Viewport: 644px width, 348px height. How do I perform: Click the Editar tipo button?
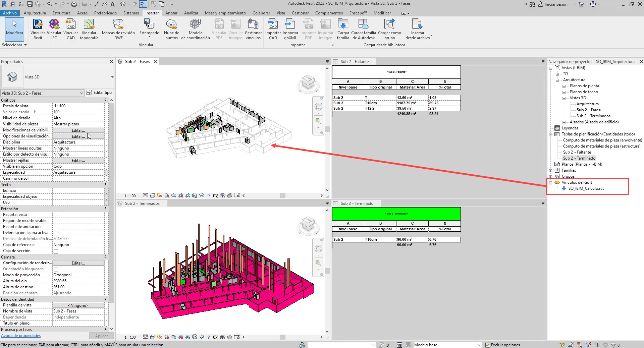(99, 93)
